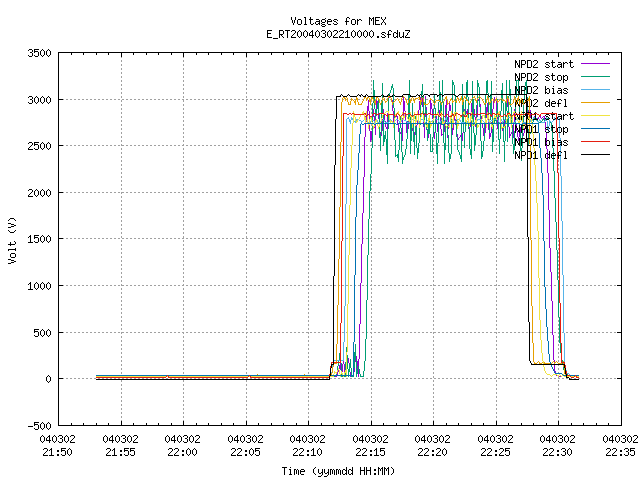This screenshot has width=640, height=480.
Task: Click the 3500 y-axis tick value
Action: coord(40,53)
